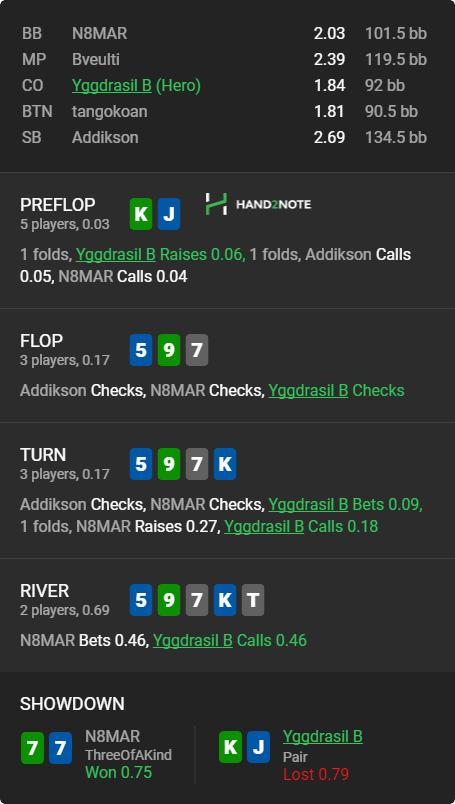Click the blue K card on turn
Viewport: 455px width, 804px height.
225,464
